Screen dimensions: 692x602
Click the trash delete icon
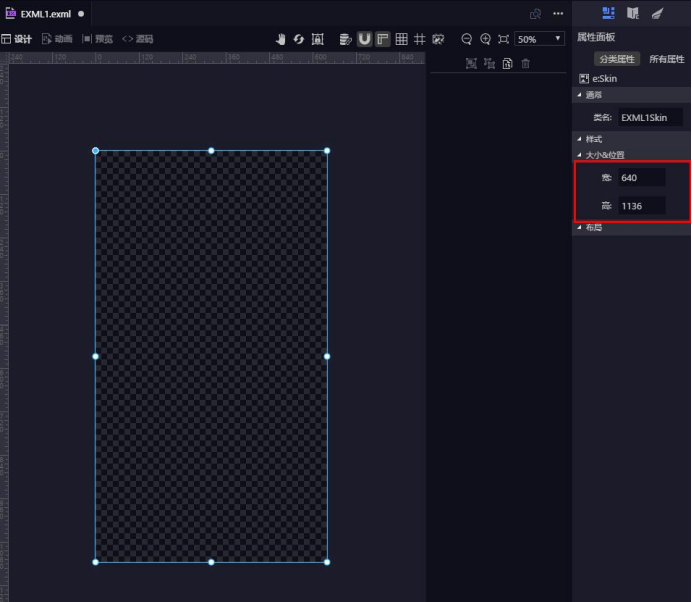click(525, 64)
